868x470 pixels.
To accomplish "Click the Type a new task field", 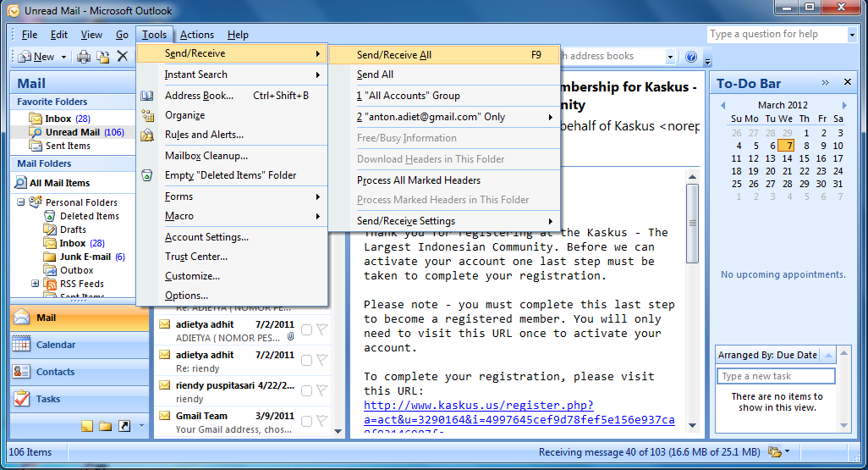I will [x=775, y=376].
